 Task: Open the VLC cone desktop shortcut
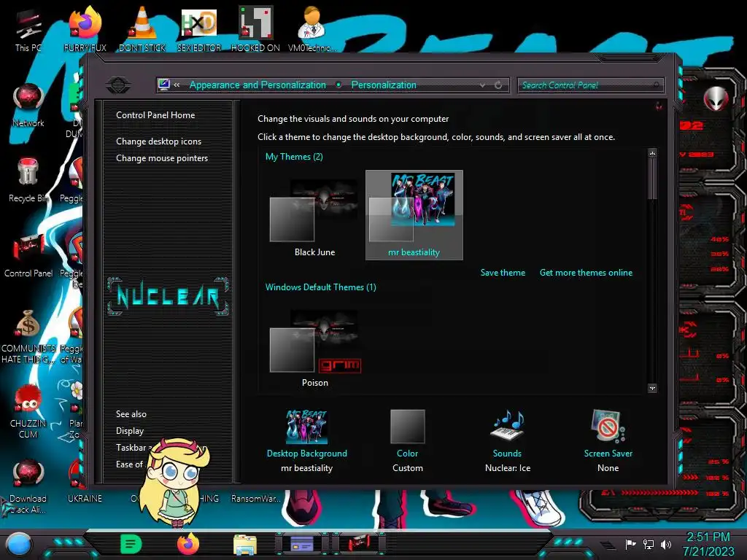pos(142,28)
